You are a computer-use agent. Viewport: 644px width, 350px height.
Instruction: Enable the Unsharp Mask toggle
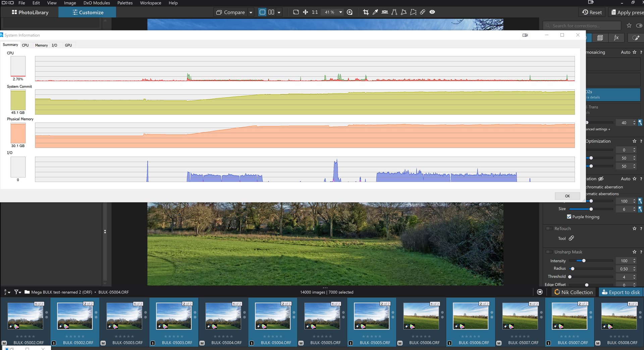(549, 252)
